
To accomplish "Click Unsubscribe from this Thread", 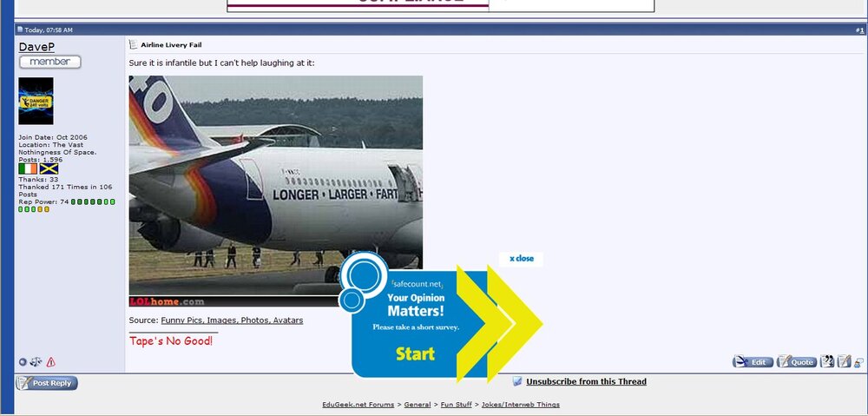I will (x=586, y=381).
